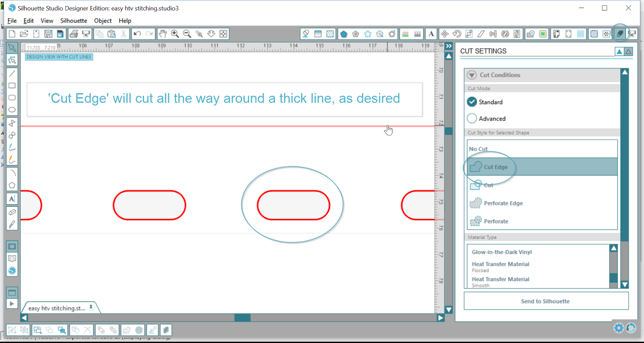Create a new document with the blank page icon
644x343 pixels.
[12, 34]
